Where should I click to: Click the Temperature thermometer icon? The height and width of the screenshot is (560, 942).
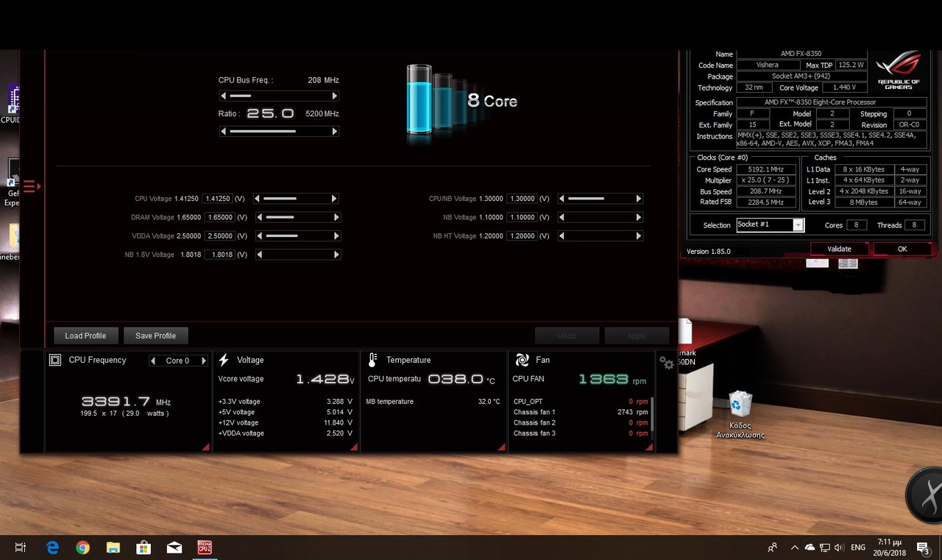[372, 360]
